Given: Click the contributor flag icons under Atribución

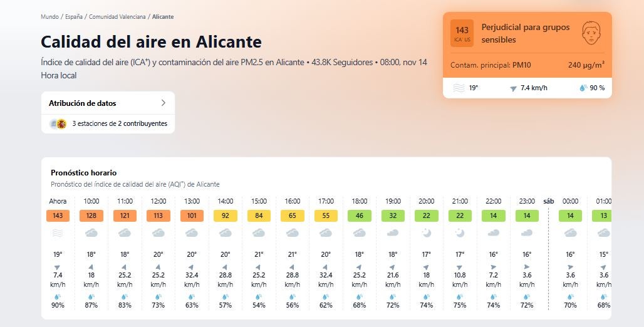Looking at the screenshot, I should click(58, 124).
